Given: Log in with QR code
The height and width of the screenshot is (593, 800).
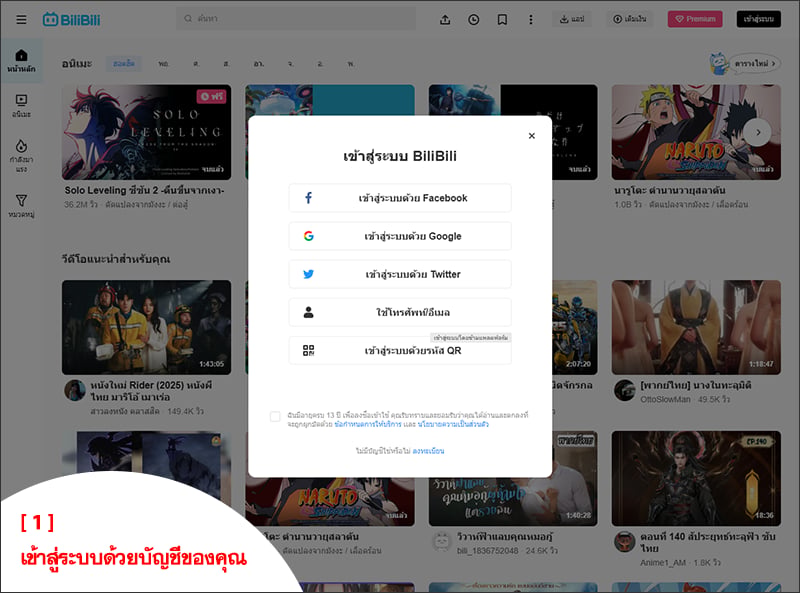Looking at the screenshot, I should [400, 351].
